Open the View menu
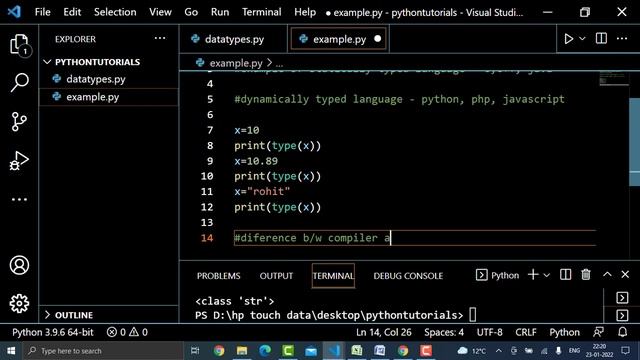Image resolution: width=640 pixels, height=360 pixels. [x=160, y=12]
